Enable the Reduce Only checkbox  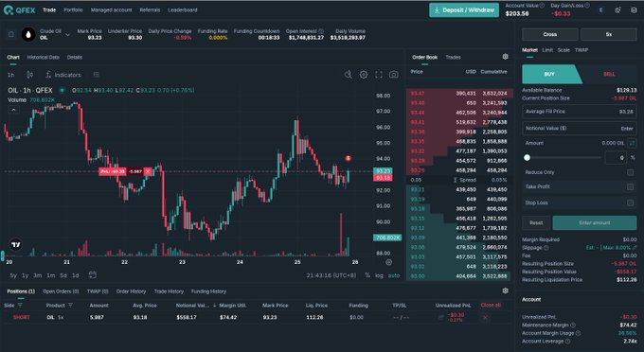pyautogui.click(x=630, y=172)
